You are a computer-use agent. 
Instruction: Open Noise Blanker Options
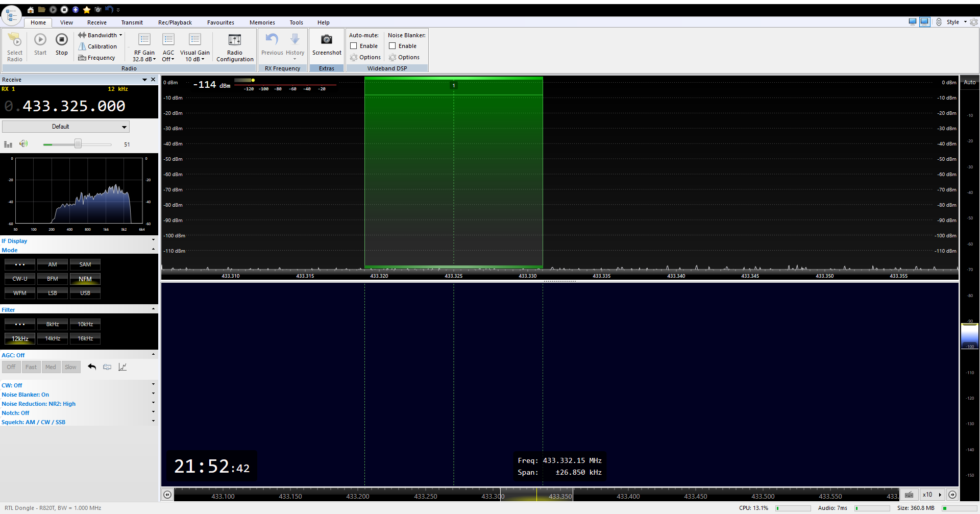pos(404,57)
